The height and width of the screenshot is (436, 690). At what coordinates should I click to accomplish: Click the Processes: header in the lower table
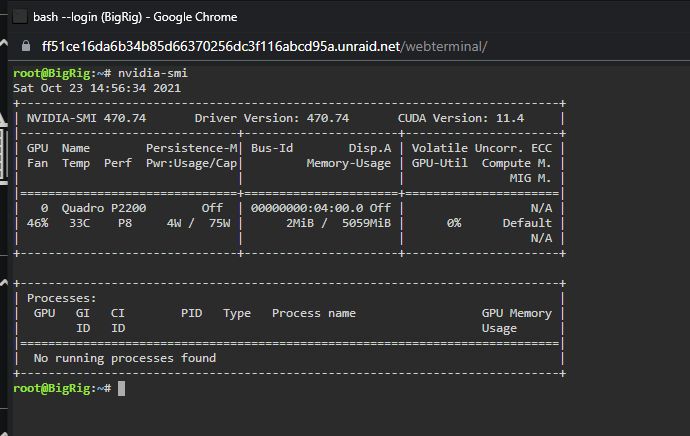point(62,298)
